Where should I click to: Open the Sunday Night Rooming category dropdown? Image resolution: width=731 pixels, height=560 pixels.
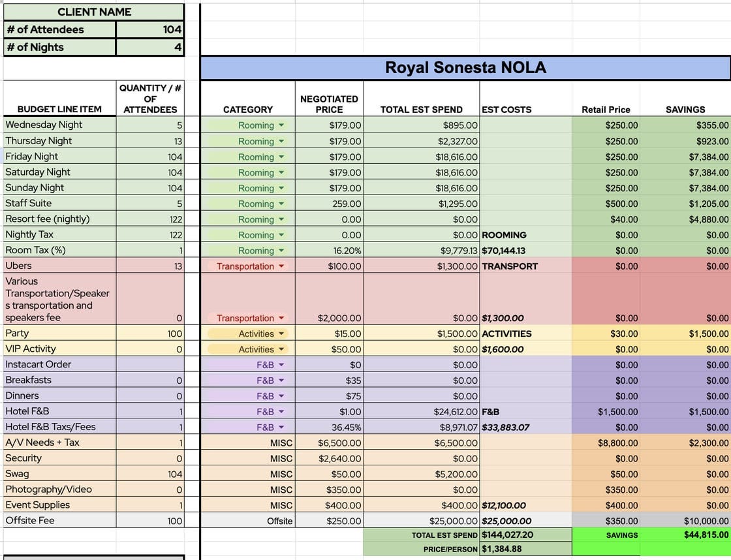tap(281, 188)
